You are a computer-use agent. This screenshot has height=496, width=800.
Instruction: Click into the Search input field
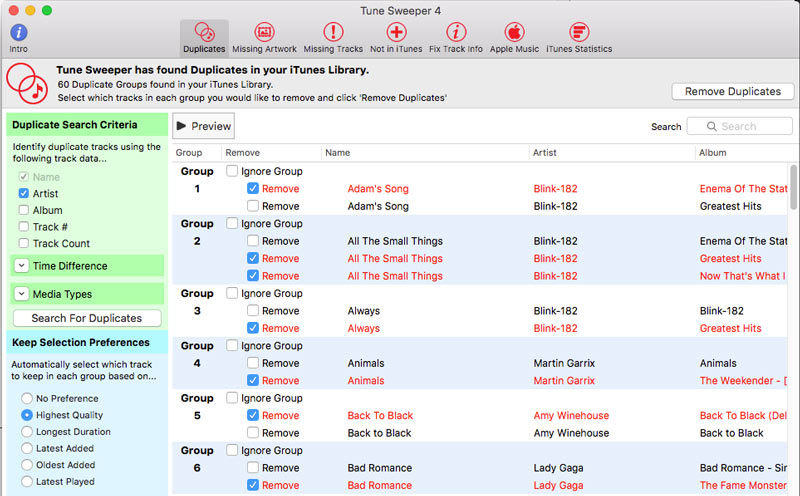[x=740, y=126]
